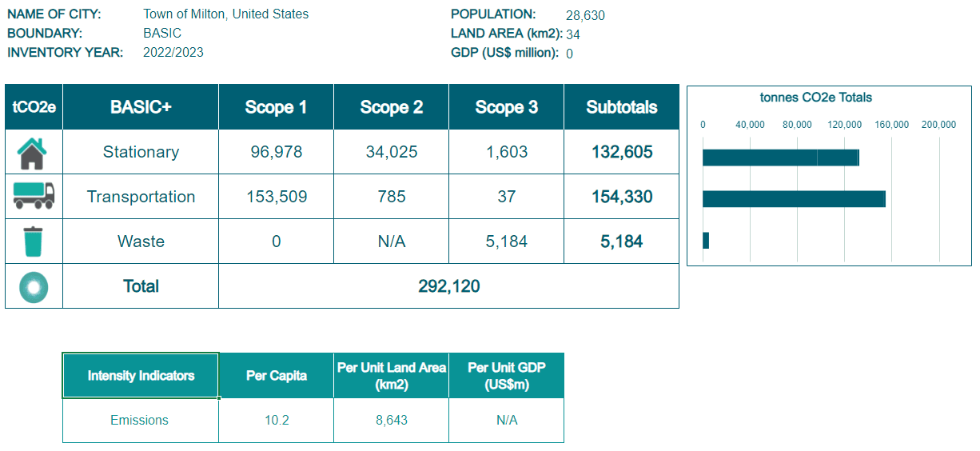This screenshot has height=451, width=980.
Task: Select the BASIC boundary value
Action: (162, 34)
